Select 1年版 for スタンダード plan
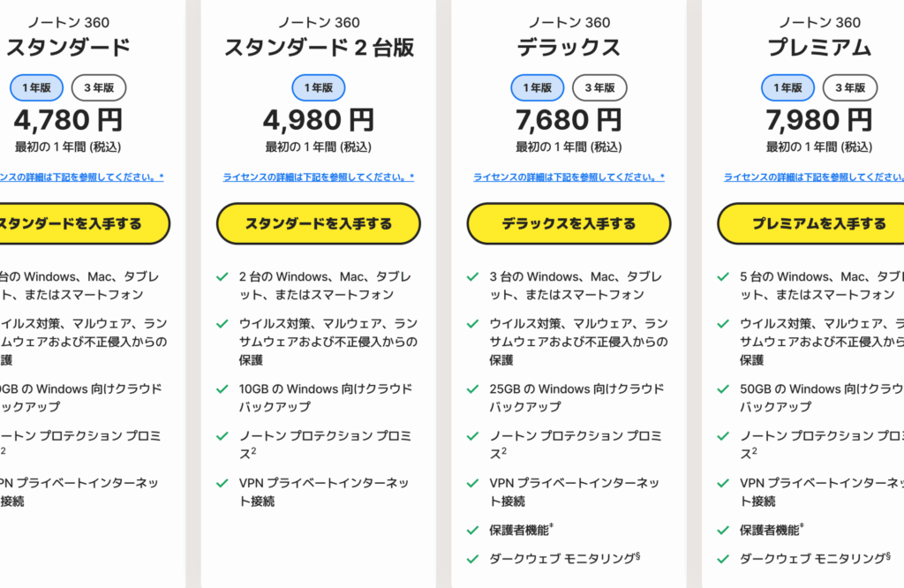The height and width of the screenshot is (588, 904). tap(36, 88)
